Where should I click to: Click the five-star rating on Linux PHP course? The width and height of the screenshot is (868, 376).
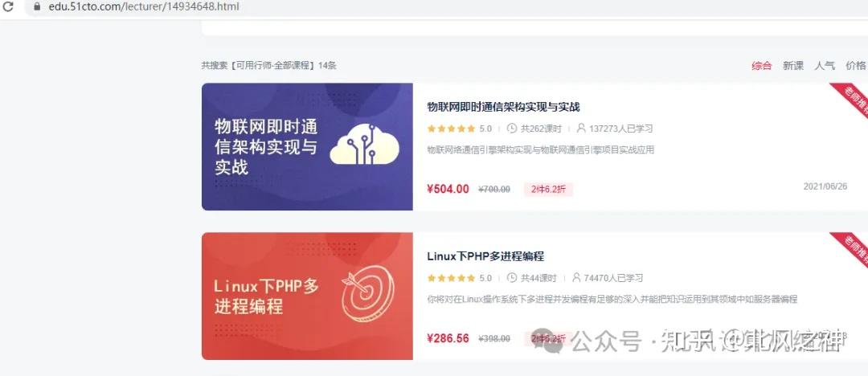451,278
